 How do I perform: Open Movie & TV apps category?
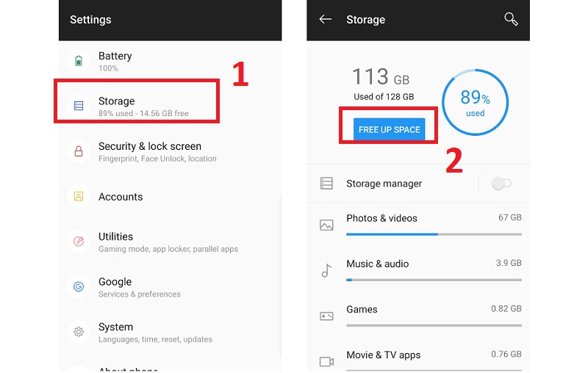(383, 355)
